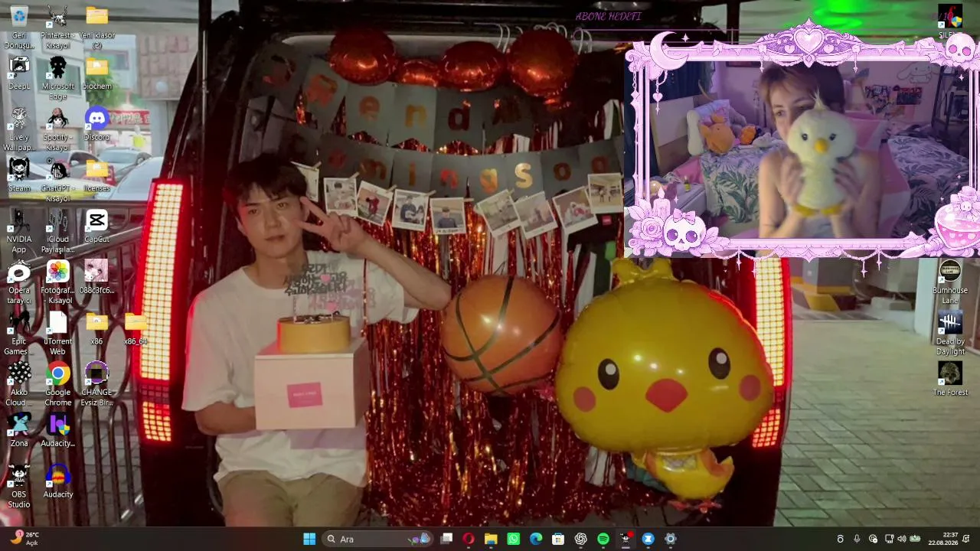Select the Lively Wallpaper shortcut

19,129
